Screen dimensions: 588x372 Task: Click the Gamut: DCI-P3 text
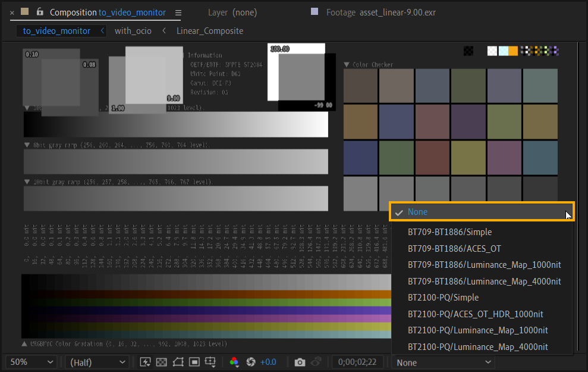click(210, 83)
